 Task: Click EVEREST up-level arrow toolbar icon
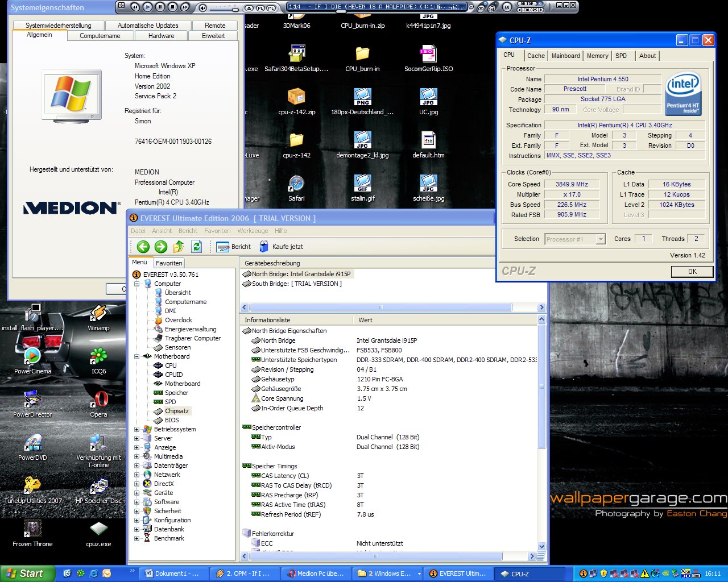point(179,246)
